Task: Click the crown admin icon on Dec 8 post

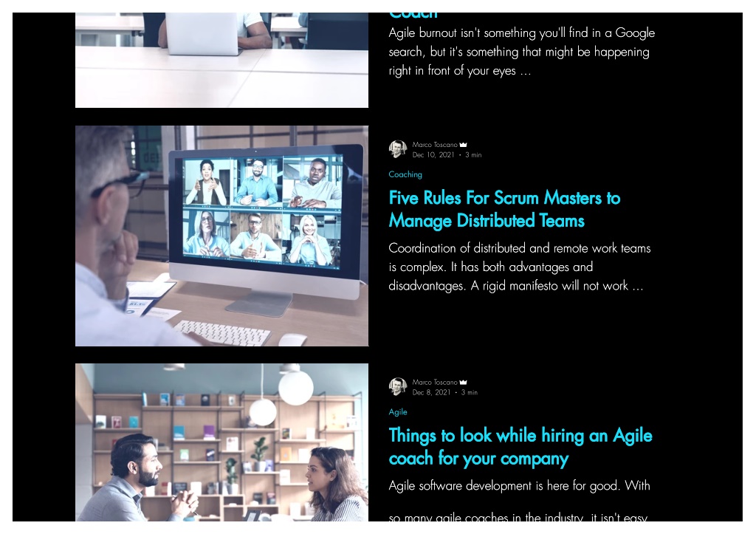Action: [464, 383]
